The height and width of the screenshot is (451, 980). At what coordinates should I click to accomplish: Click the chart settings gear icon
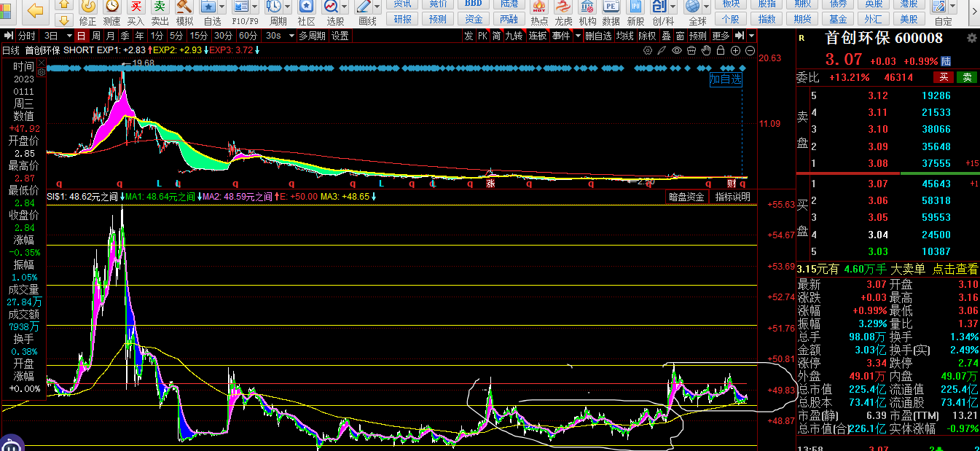click(647, 50)
